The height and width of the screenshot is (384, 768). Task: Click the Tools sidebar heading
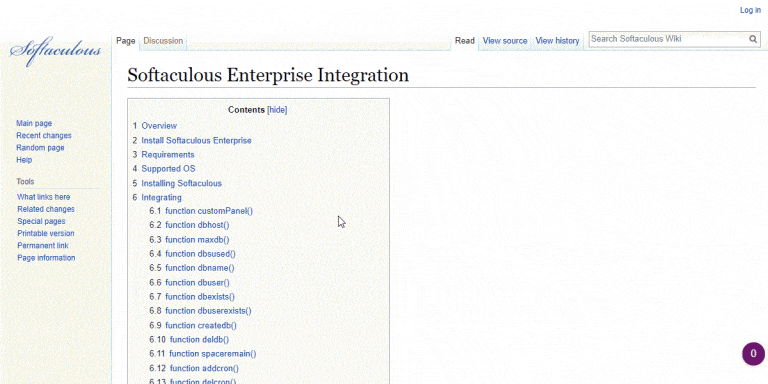pos(25,182)
